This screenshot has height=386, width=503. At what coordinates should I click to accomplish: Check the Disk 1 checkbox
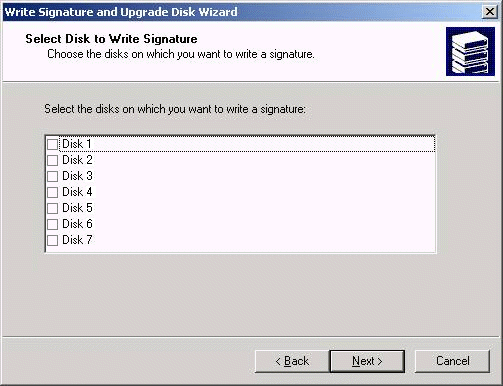click(x=52, y=144)
